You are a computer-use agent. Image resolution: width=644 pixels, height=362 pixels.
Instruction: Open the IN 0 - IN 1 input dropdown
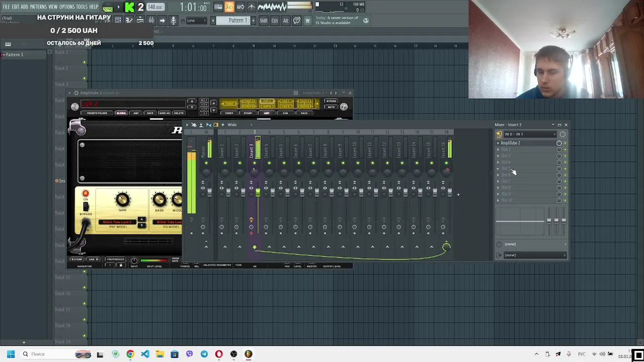tap(529, 134)
